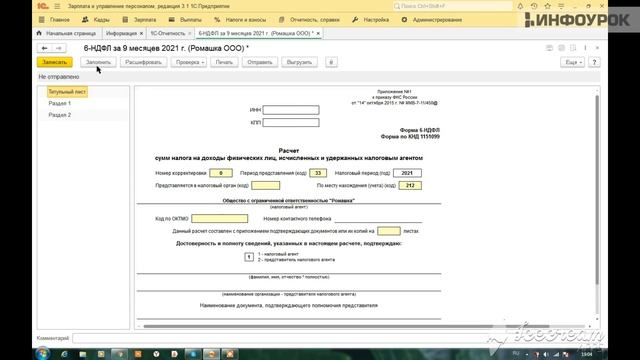Click the volume icon in system tray
Screen dimensions: 640x360
coord(546,354)
